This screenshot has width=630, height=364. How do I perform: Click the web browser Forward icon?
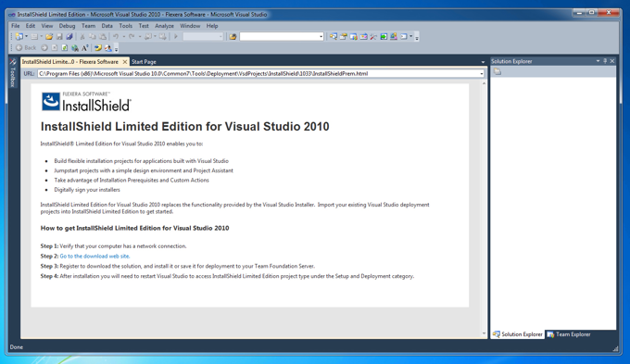tap(44, 48)
